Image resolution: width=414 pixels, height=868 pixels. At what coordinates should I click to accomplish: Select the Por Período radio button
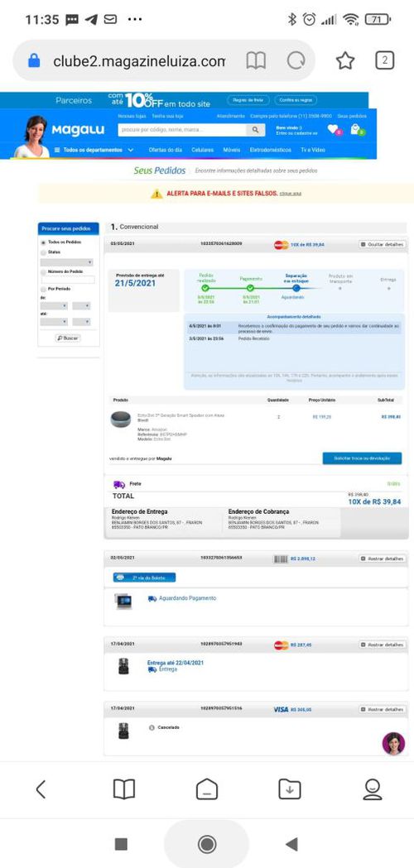[x=43, y=289]
